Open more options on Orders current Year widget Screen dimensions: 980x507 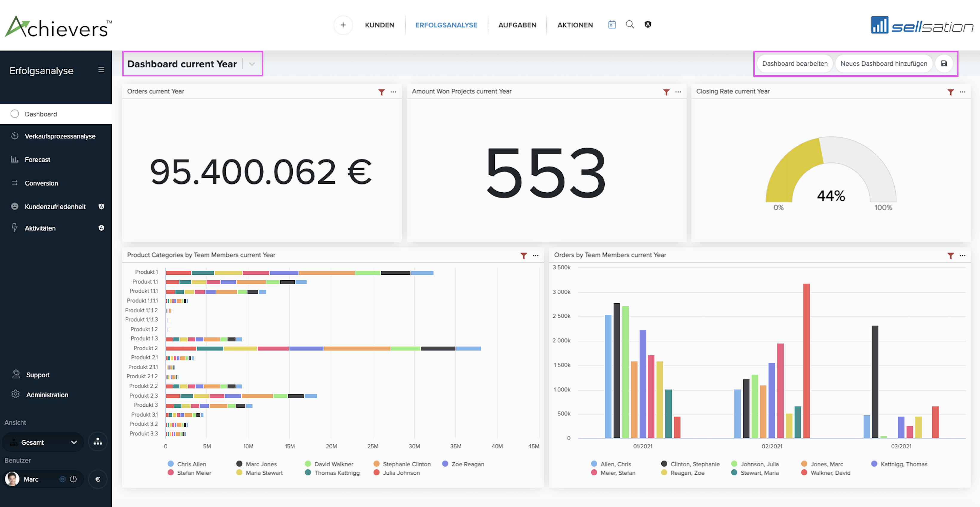tap(393, 92)
